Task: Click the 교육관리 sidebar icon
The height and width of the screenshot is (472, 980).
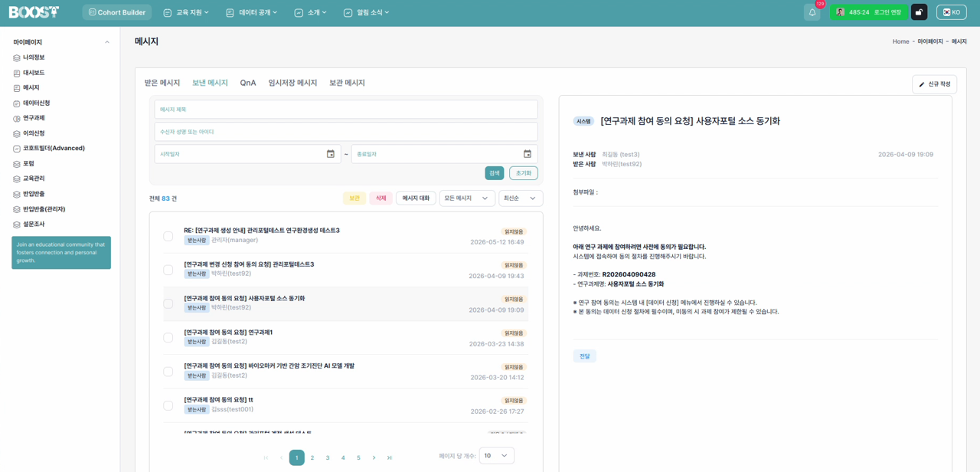Action: 17,179
